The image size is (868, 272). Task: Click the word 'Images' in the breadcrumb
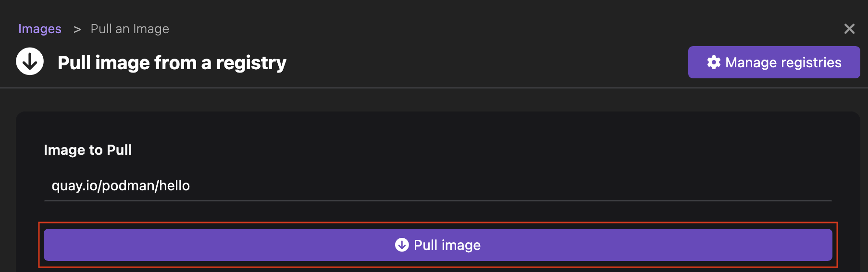(40, 29)
